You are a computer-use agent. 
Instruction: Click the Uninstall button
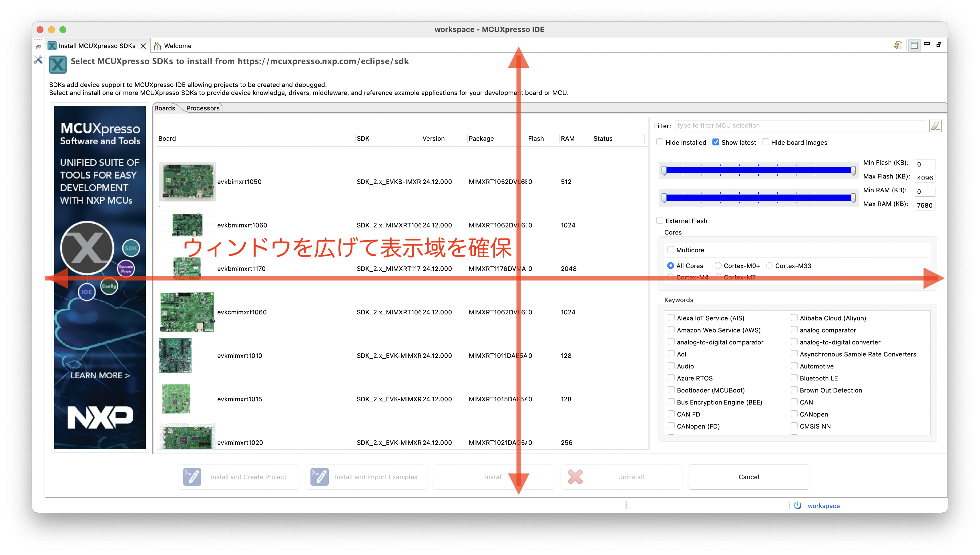pyautogui.click(x=621, y=477)
